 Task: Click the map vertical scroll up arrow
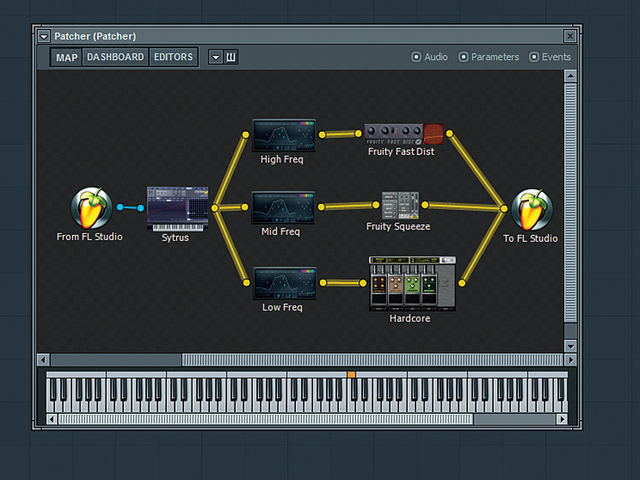pyautogui.click(x=570, y=76)
